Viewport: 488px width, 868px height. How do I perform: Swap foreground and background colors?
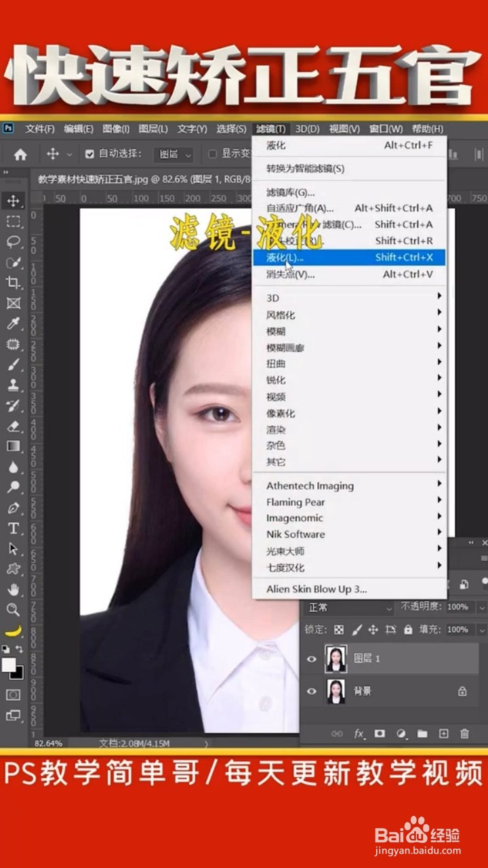pos(19,649)
